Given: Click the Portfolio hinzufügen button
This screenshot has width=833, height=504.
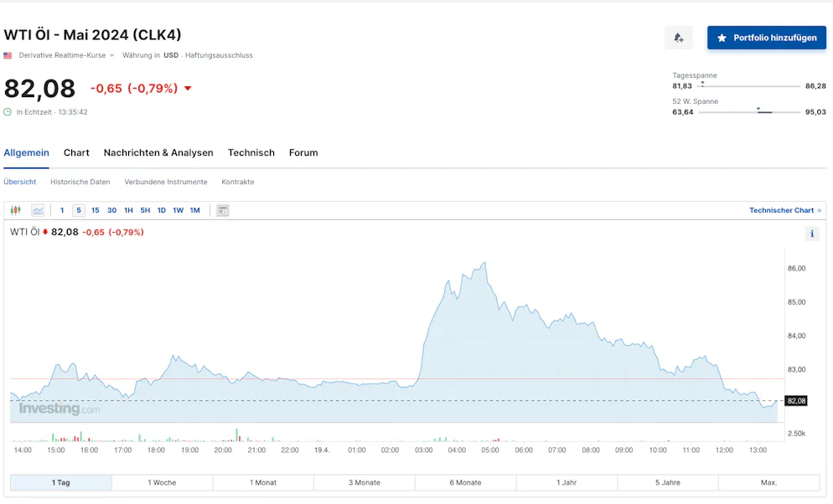Looking at the screenshot, I should [766, 38].
